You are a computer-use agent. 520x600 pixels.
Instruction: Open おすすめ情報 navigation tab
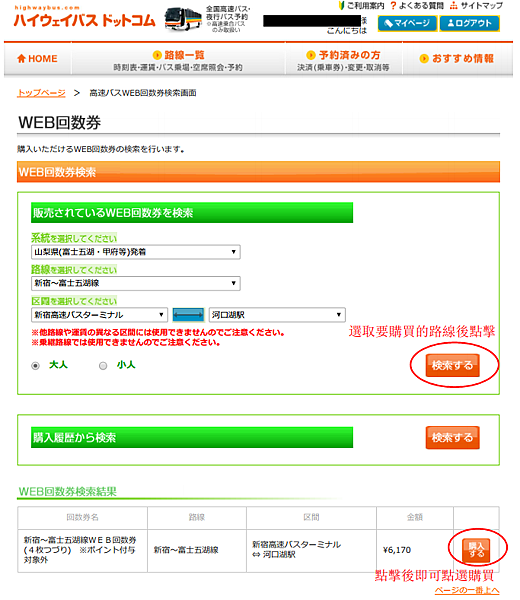457,59
